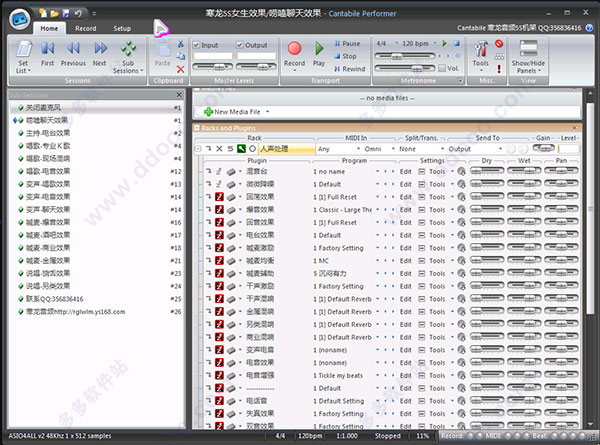The height and width of the screenshot is (445, 600).
Task: Click the Cut scissors icon
Action: [x=181, y=44]
